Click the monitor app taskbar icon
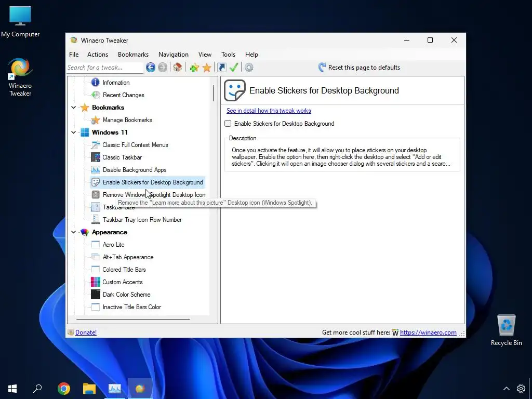This screenshot has height=399, width=532. [x=115, y=389]
